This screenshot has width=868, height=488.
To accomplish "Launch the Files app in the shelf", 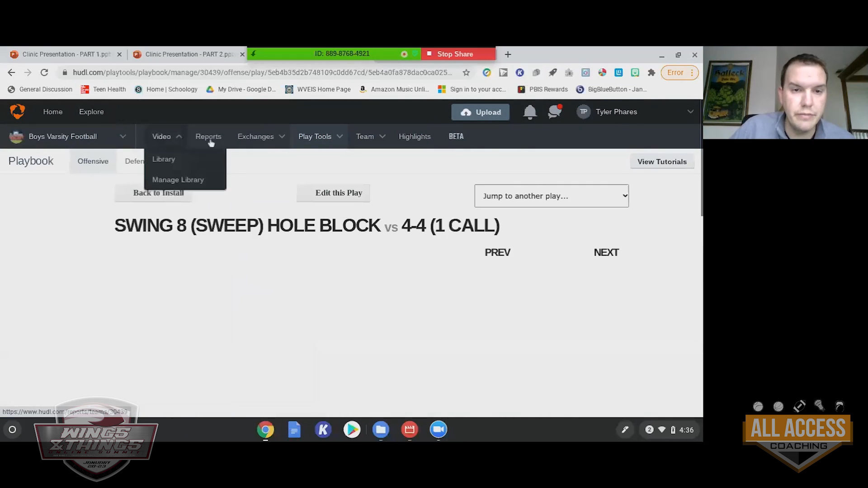I will [381, 430].
